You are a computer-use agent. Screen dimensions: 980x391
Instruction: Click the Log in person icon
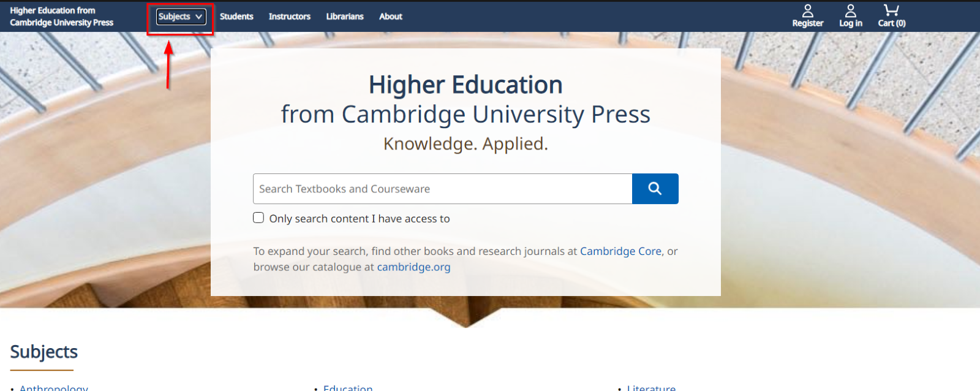coord(851,11)
